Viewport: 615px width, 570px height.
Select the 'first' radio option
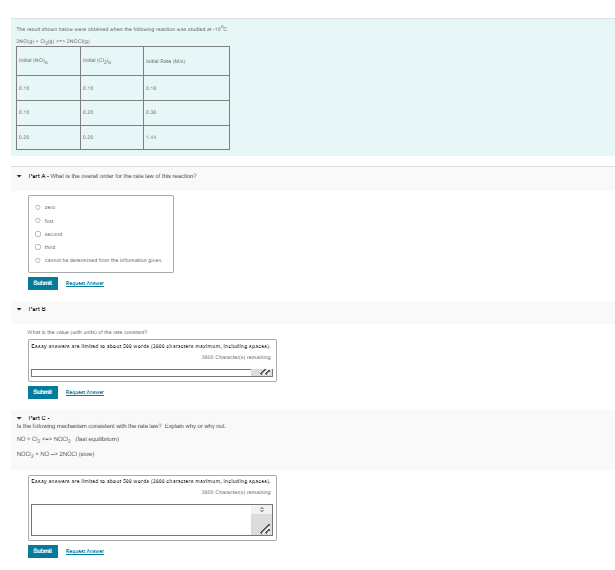pos(38,220)
